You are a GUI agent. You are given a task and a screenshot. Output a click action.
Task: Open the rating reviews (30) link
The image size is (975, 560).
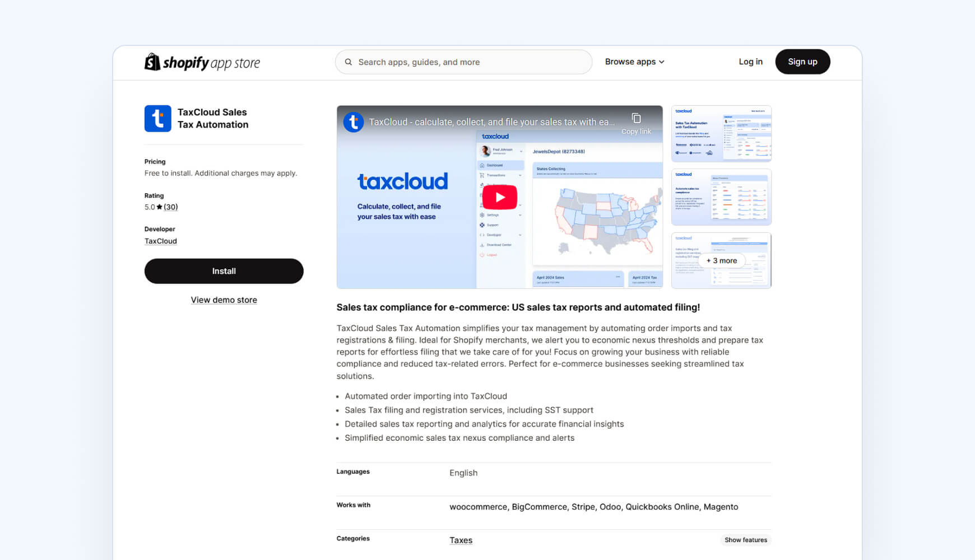pyautogui.click(x=171, y=207)
